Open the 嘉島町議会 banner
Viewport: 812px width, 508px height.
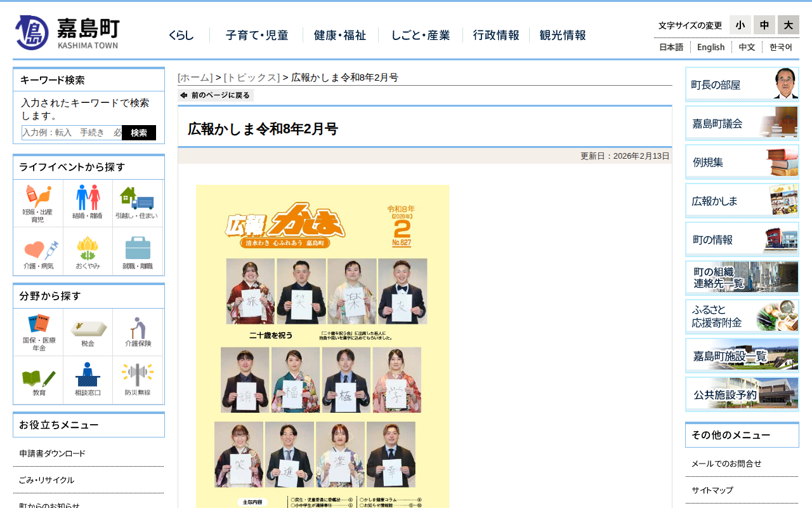tap(742, 123)
